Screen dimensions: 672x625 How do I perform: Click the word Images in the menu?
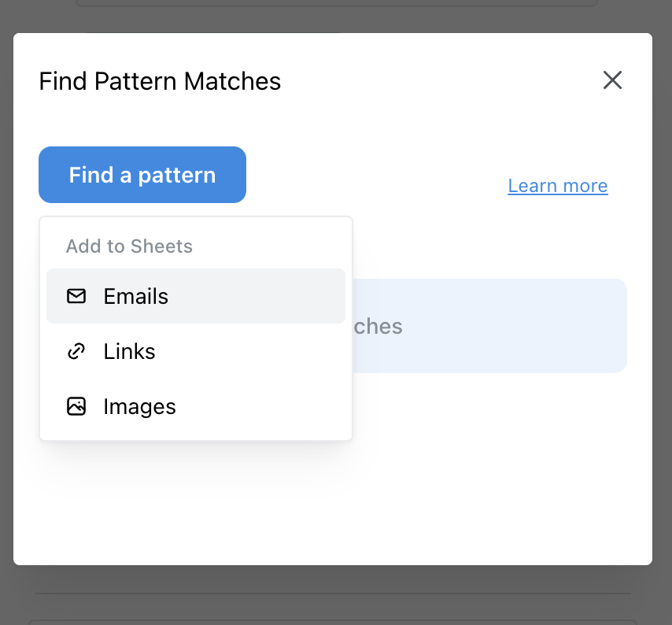(139, 406)
